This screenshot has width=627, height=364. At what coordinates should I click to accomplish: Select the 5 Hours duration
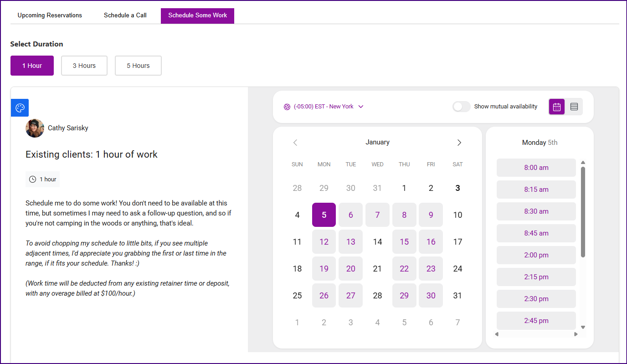[138, 66]
